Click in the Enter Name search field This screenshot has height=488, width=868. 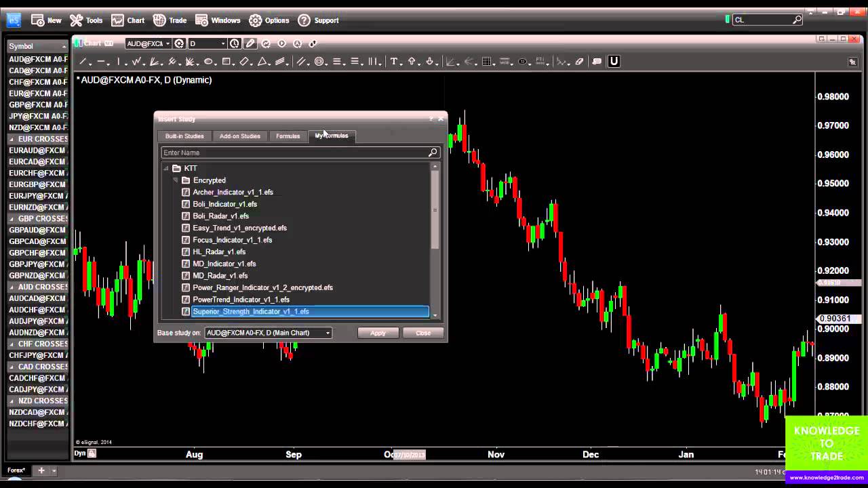pos(295,152)
